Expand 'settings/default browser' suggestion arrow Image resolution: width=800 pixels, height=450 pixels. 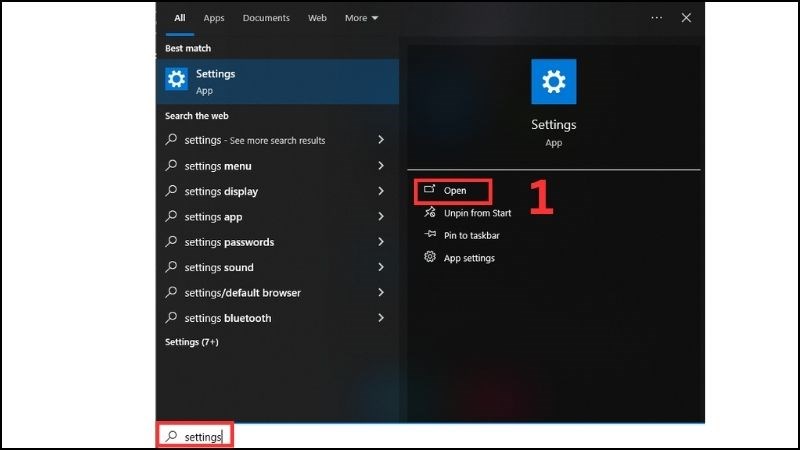(x=381, y=292)
